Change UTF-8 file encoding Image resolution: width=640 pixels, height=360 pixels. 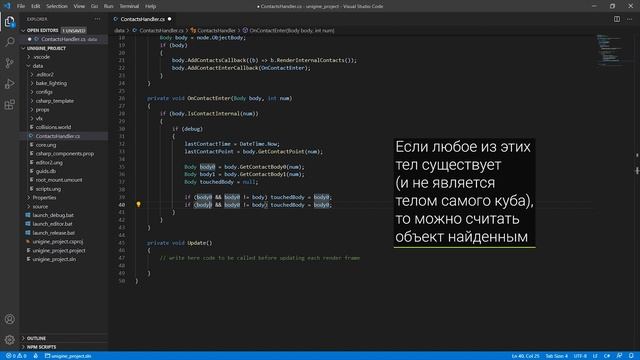(580, 356)
